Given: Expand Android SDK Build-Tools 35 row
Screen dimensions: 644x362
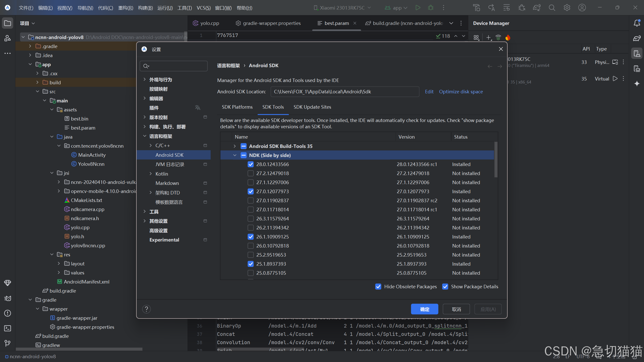Looking at the screenshot, I should (x=235, y=146).
